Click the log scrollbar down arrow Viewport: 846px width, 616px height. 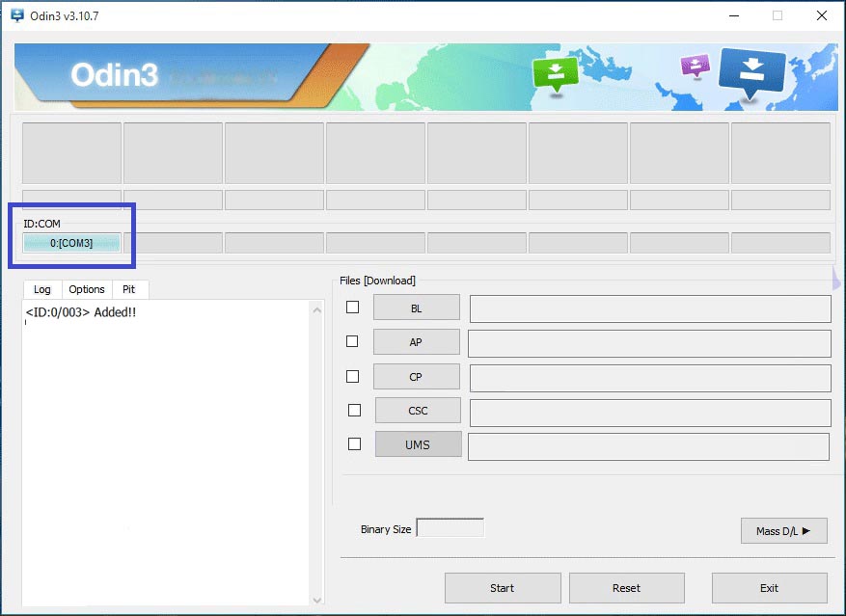click(x=317, y=600)
